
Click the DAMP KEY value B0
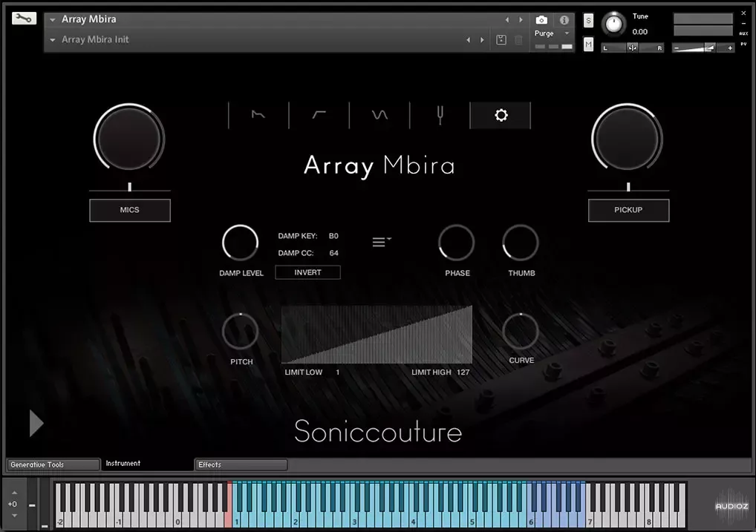click(x=333, y=236)
